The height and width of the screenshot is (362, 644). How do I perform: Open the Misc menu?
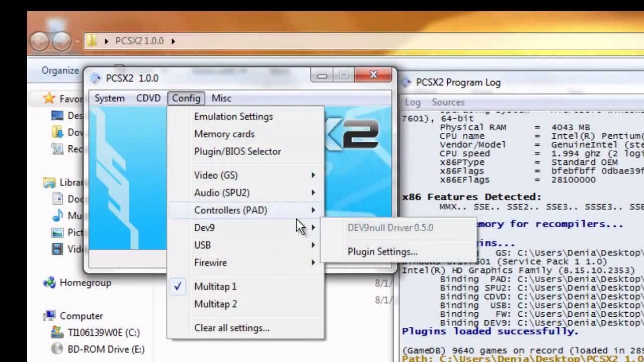(x=221, y=98)
